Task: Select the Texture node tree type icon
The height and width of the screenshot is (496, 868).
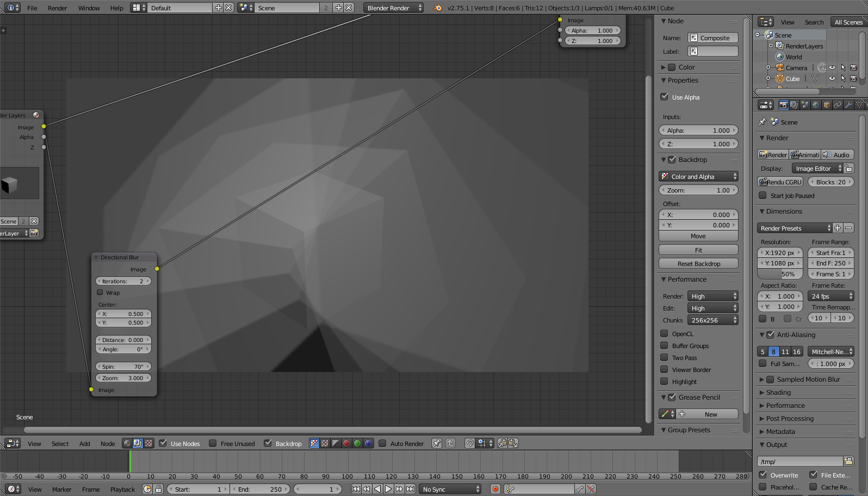Action: tap(148, 443)
